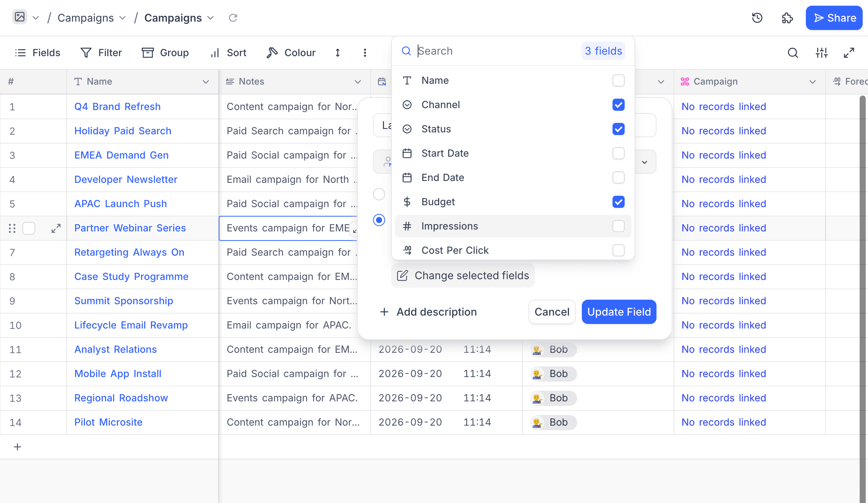Click the Search fields input
Viewport: 868px width, 503px height.
[497, 51]
